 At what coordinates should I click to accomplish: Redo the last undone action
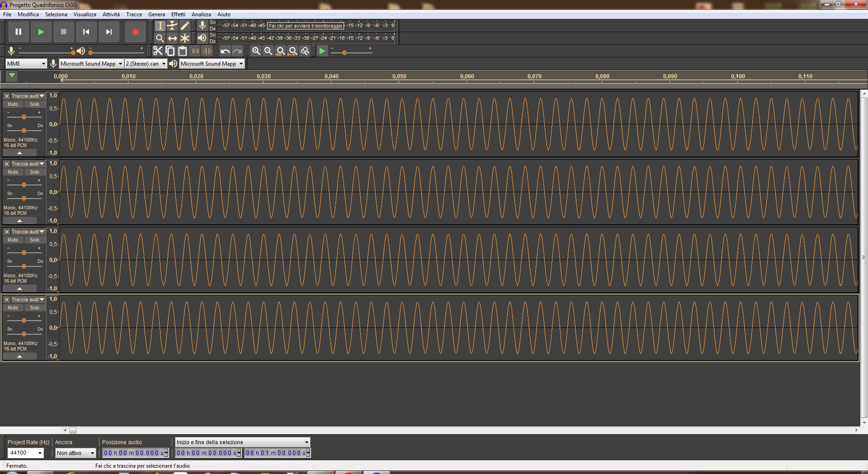pyautogui.click(x=237, y=51)
